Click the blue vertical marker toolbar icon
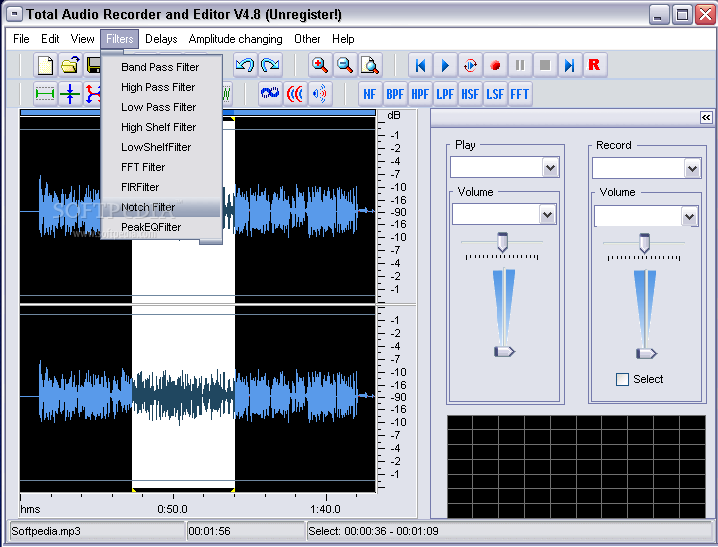 click(x=70, y=94)
